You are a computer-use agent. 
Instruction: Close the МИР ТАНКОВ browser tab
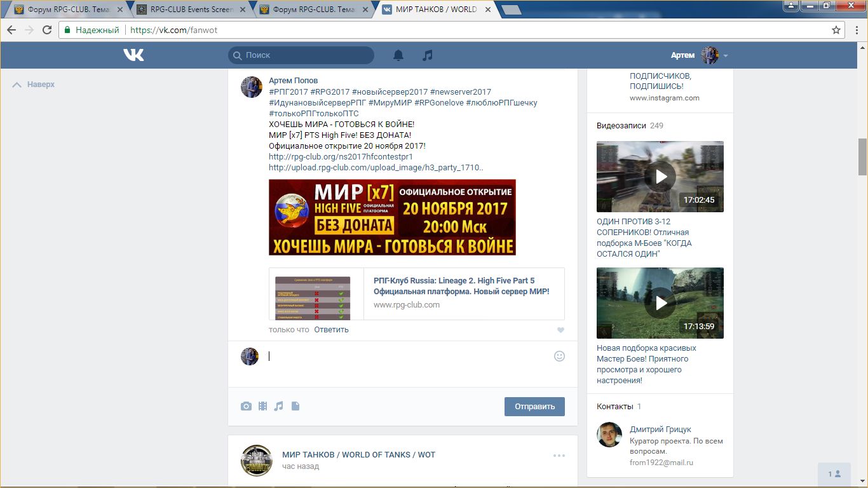tap(489, 10)
